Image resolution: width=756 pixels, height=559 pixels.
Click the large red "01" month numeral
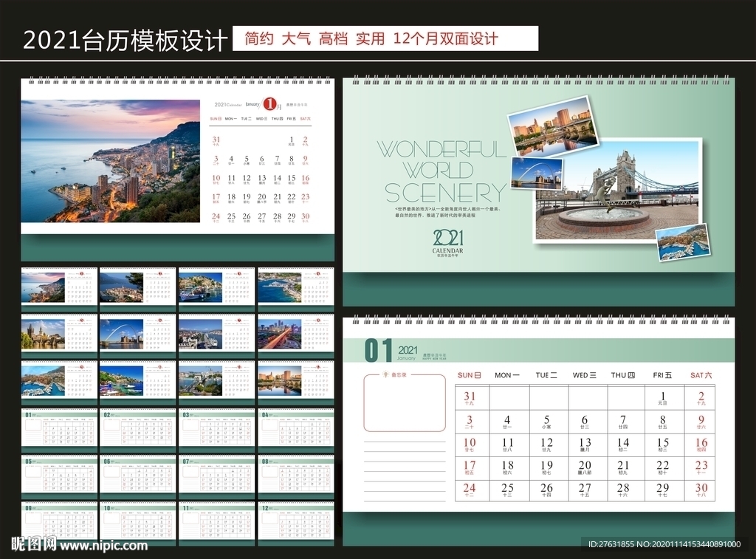point(377,351)
